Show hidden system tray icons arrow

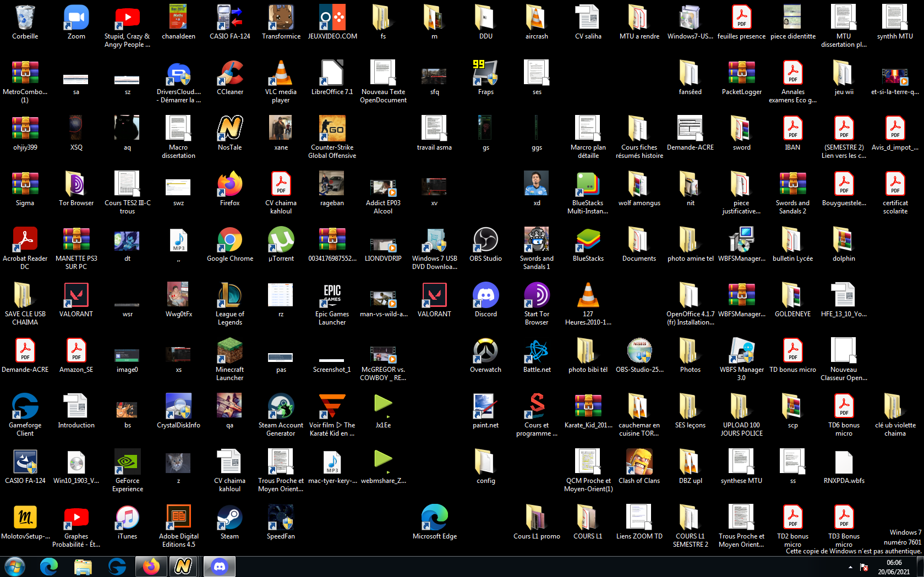pos(850,567)
